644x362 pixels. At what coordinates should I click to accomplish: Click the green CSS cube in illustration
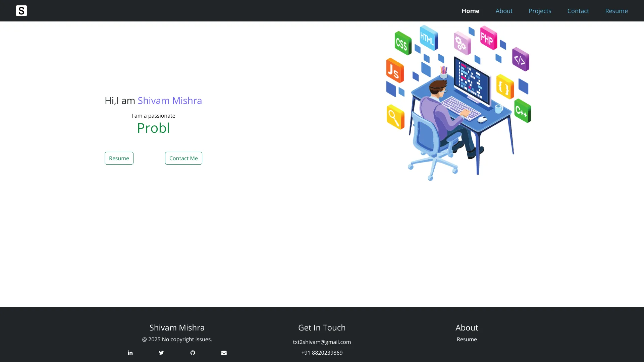tap(403, 43)
